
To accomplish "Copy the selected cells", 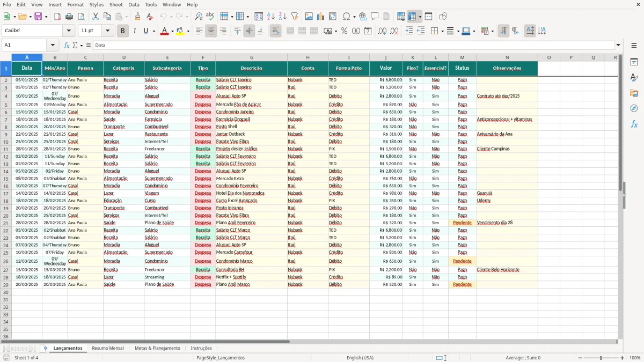I will pos(107,17).
